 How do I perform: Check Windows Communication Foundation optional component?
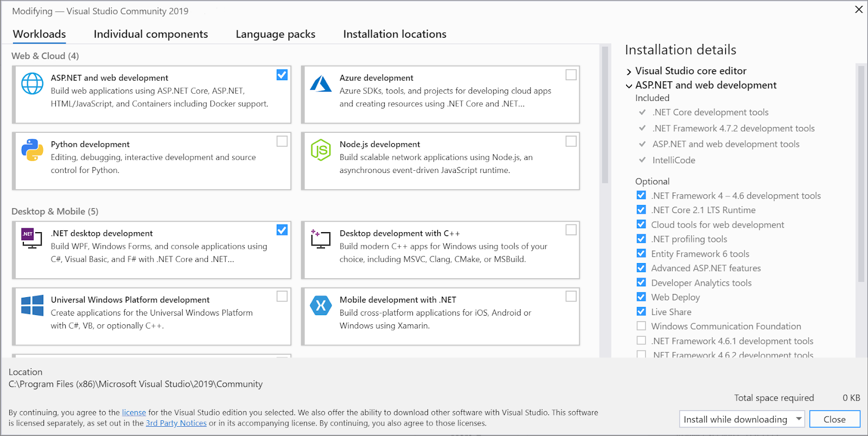[641, 326]
